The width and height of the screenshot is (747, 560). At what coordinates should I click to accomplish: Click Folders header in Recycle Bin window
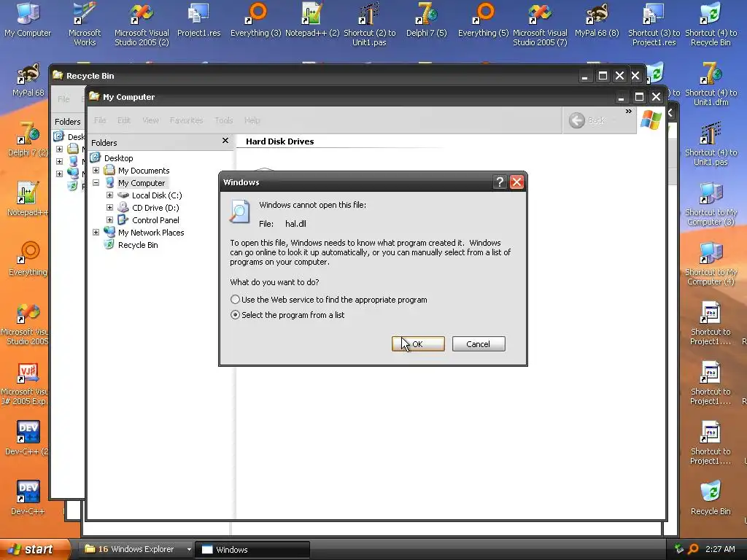(x=68, y=122)
